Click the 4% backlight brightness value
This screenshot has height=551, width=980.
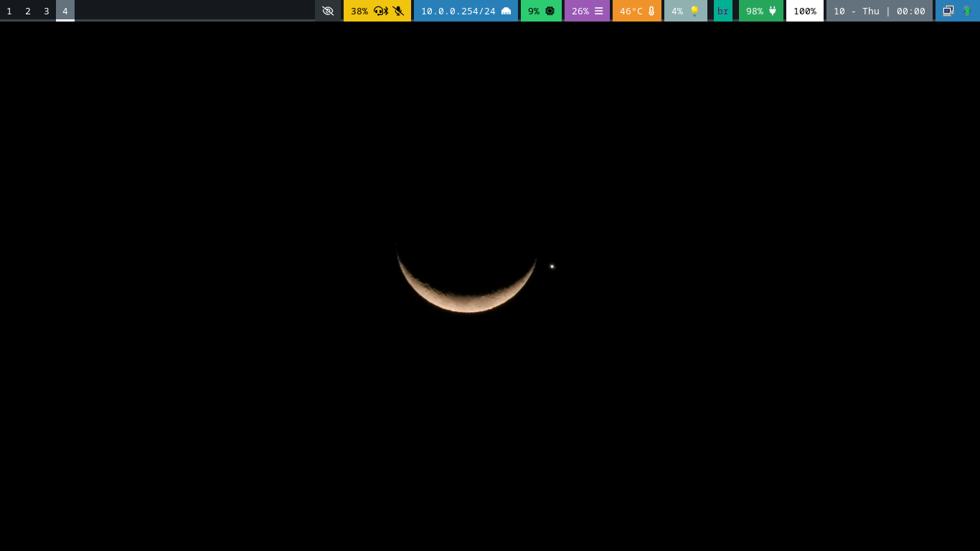[x=677, y=11]
